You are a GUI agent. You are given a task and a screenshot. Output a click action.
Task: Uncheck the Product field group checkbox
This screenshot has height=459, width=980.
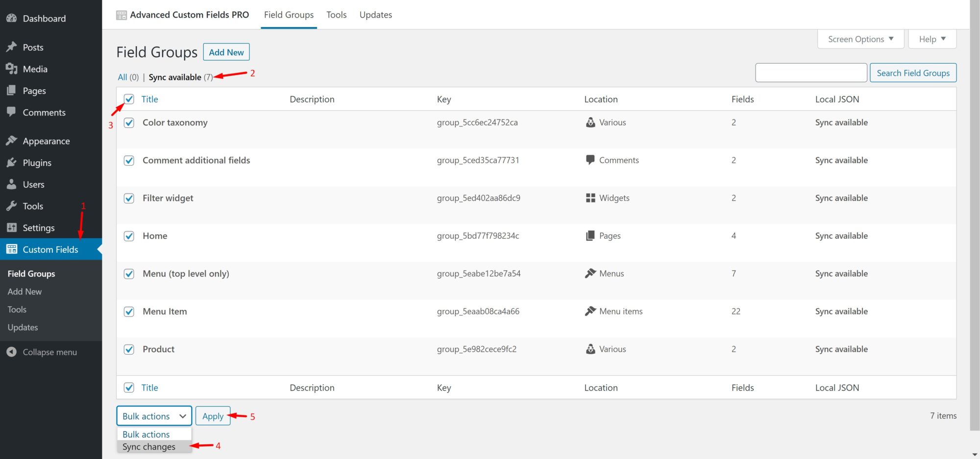[x=129, y=349]
